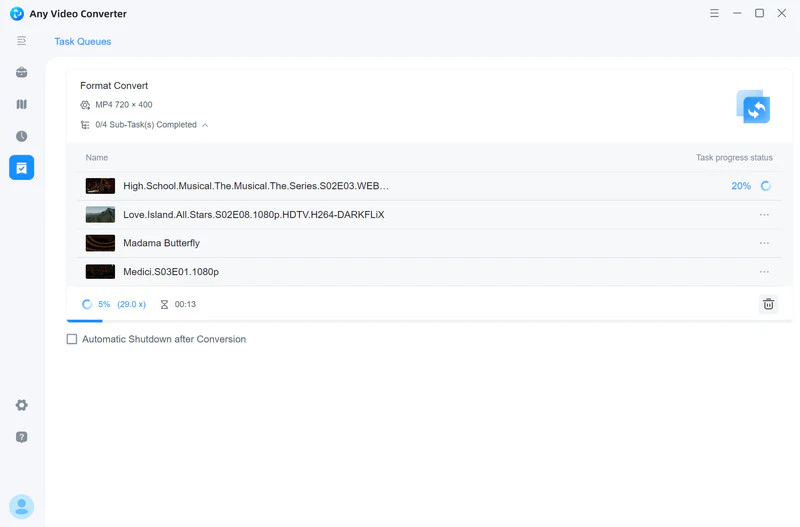
Task: Enable Automatic Shutdown after Conversion checkbox
Action: click(x=72, y=339)
